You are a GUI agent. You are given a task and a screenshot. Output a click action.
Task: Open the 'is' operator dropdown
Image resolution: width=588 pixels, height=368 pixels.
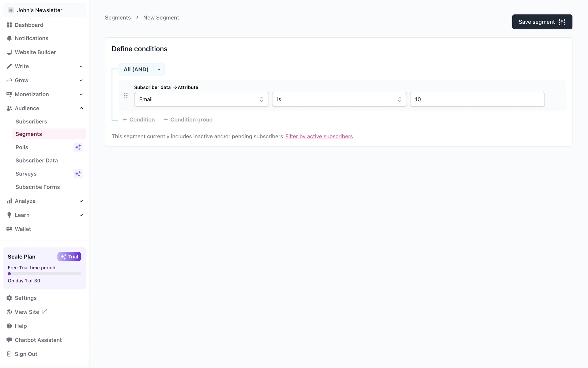click(339, 99)
